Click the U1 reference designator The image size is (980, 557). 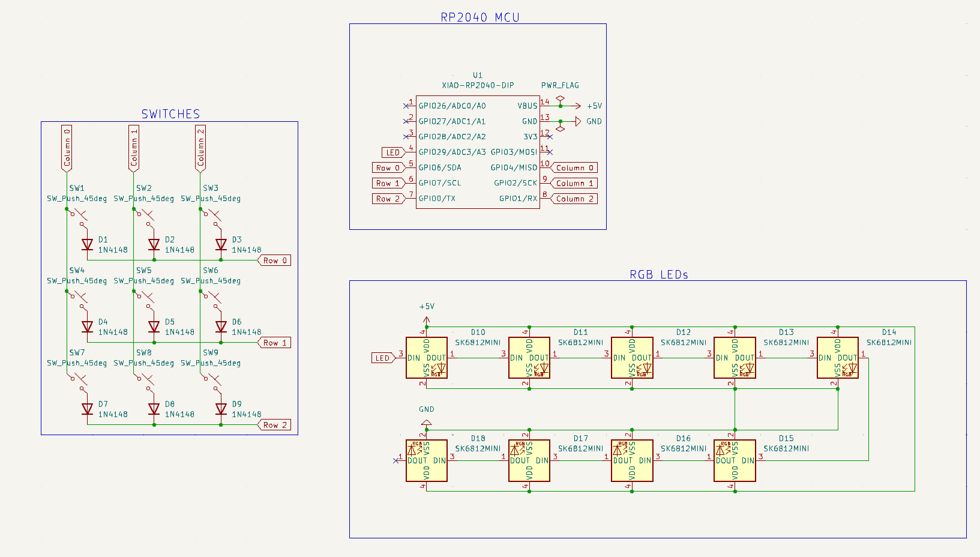tap(478, 75)
